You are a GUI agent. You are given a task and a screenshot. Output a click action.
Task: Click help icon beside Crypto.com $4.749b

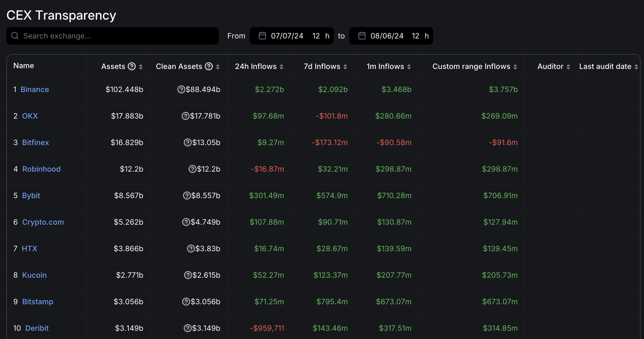coord(186,222)
